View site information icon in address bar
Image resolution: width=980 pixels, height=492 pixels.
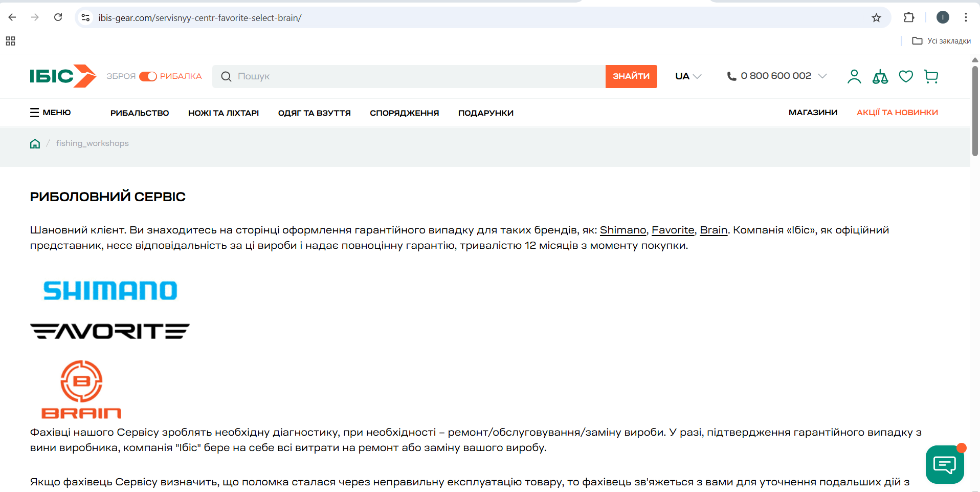point(85,18)
